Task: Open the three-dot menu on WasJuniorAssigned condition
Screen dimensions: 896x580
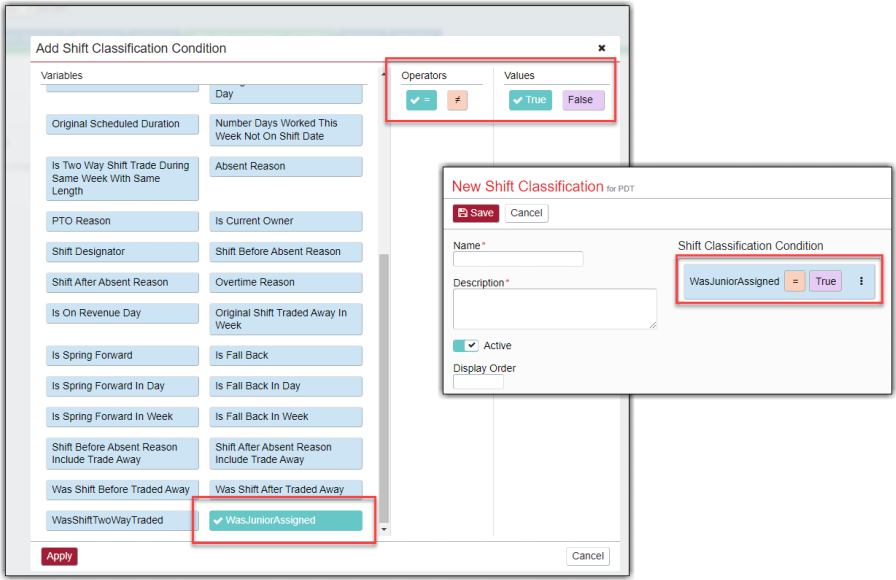Action: tap(861, 282)
